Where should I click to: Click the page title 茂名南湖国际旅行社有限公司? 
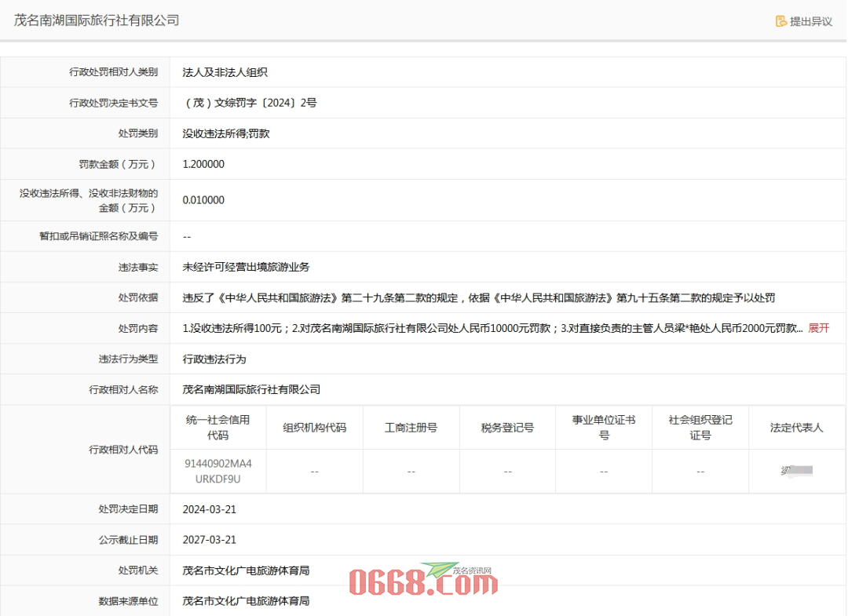pos(97,20)
